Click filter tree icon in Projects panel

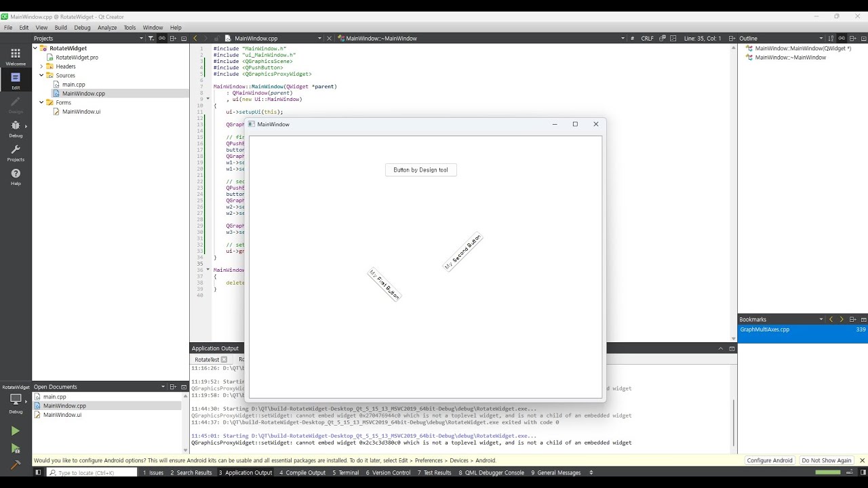(151, 39)
